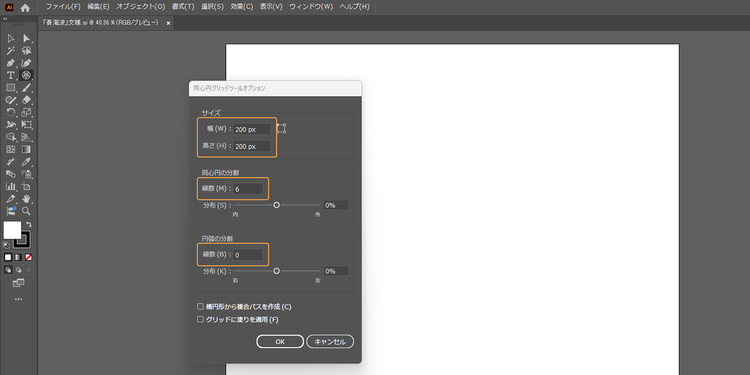The image size is (750, 375).
Task: Select the Warp tool
Action: pyautogui.click(x=11, y=125)
